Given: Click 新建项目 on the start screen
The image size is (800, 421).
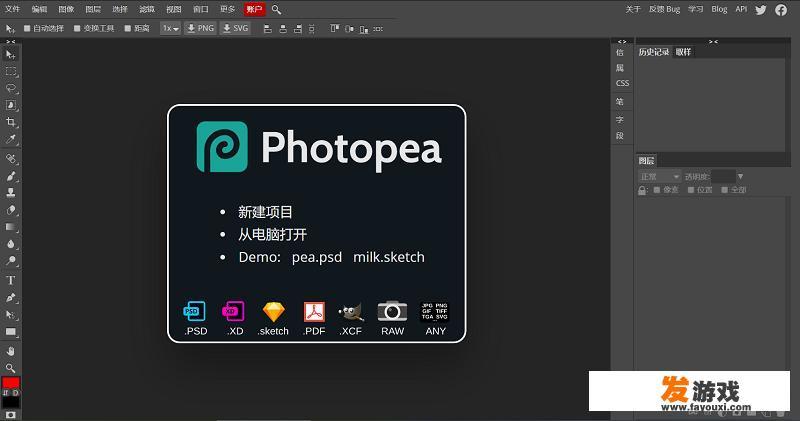Looking at the screenshot, I should click(265, 212).
